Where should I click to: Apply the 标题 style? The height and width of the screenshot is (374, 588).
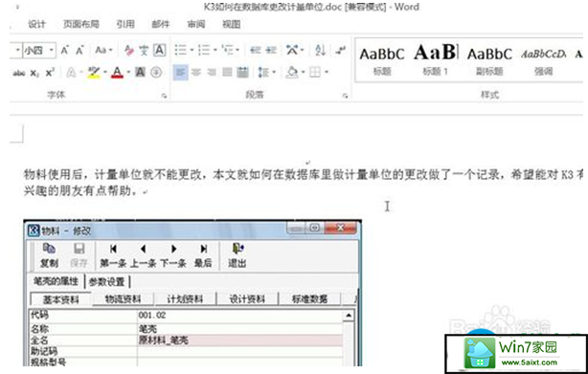point(382,60)
